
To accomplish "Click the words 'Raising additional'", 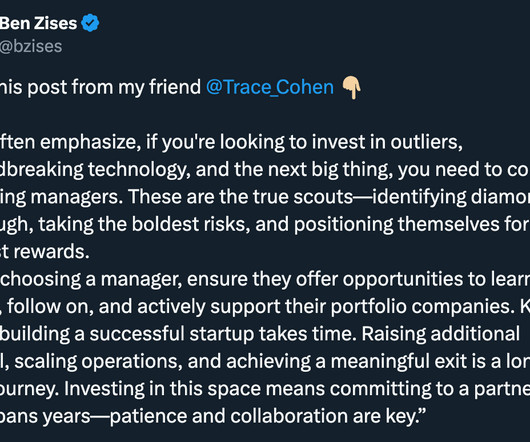I will point(440,334).
